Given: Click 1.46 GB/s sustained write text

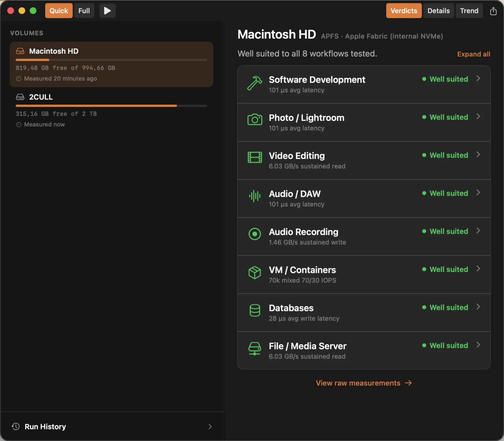Looking at the screenshot, I should [307, 242].
